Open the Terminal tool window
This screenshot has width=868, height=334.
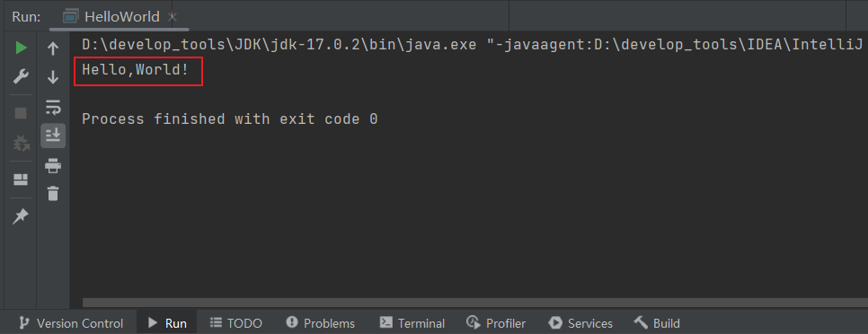412,323
